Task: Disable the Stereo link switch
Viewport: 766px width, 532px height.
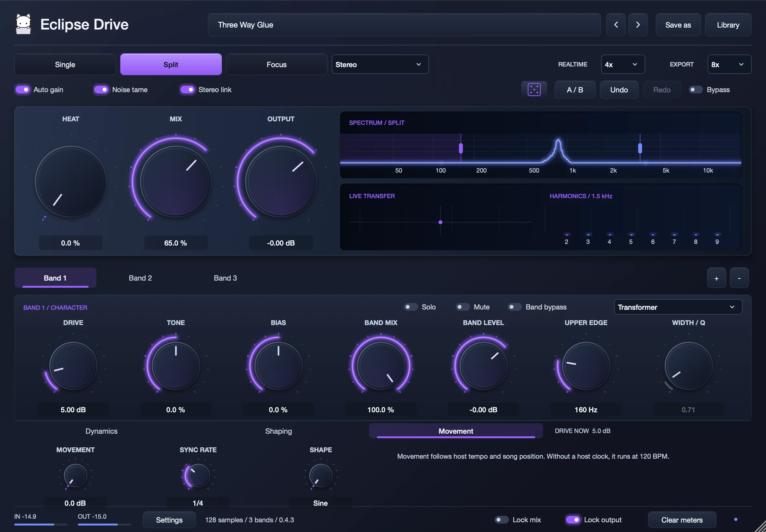Action: point(187,90)
